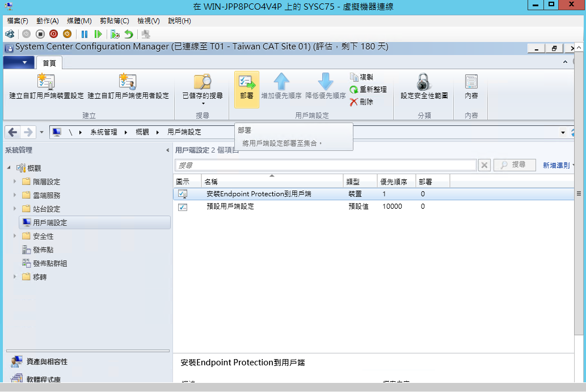Open the 媒體(M) menu
This screenshot has width=586, height=392.
coord(79,21)
